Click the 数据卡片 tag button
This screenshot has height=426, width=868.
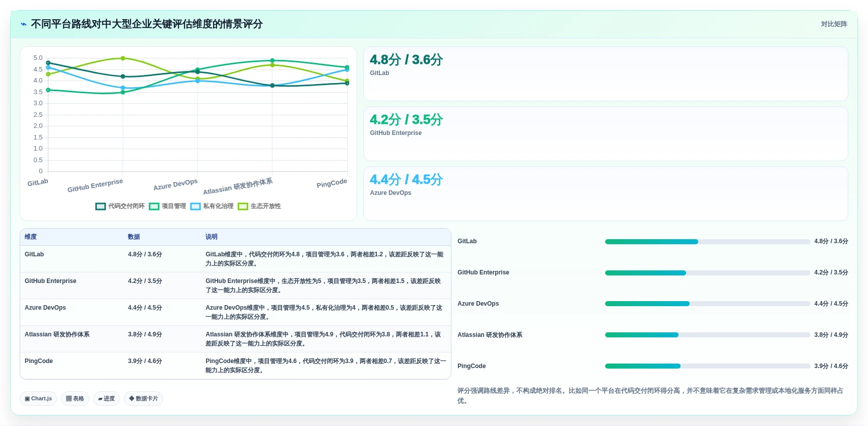coord(144,399)
